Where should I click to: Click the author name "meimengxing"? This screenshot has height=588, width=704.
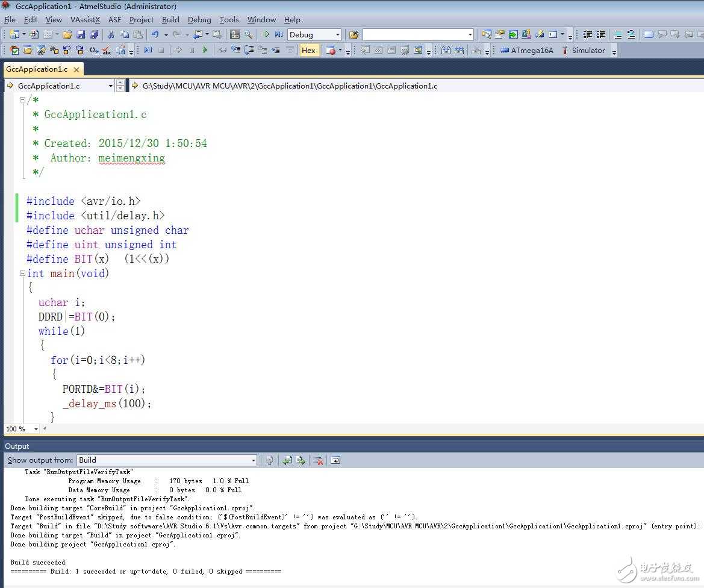(131, 158)
